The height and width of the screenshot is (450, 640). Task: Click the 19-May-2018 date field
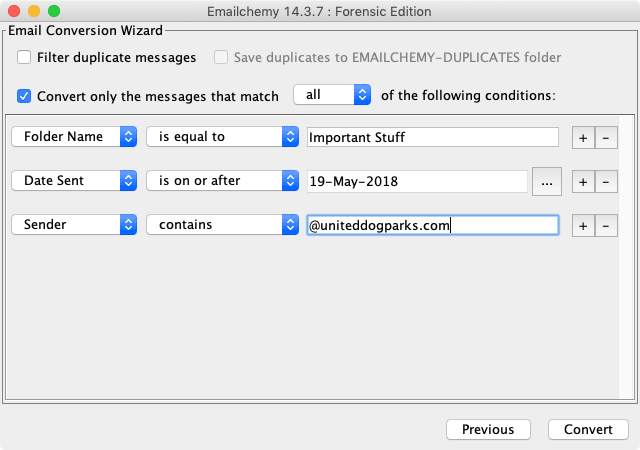pyautogui.click(x=417, y=181)
